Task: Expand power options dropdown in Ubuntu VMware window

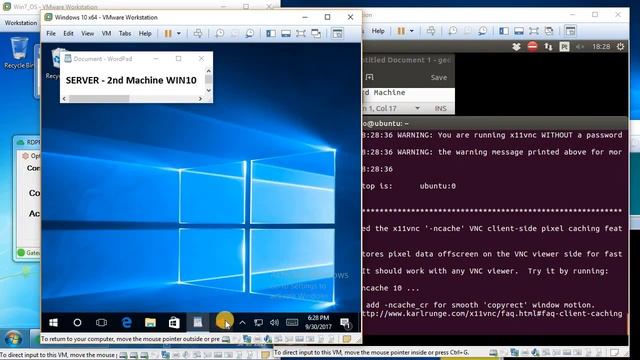Action: tap(412, 31)
